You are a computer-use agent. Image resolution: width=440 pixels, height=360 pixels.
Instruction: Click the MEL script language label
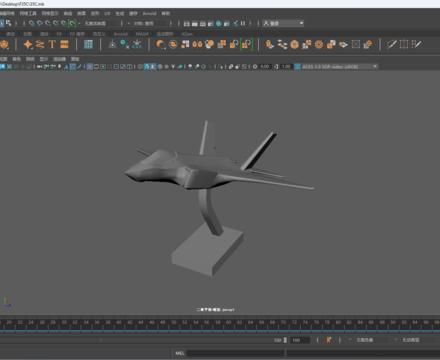click(x=180, y=353)
